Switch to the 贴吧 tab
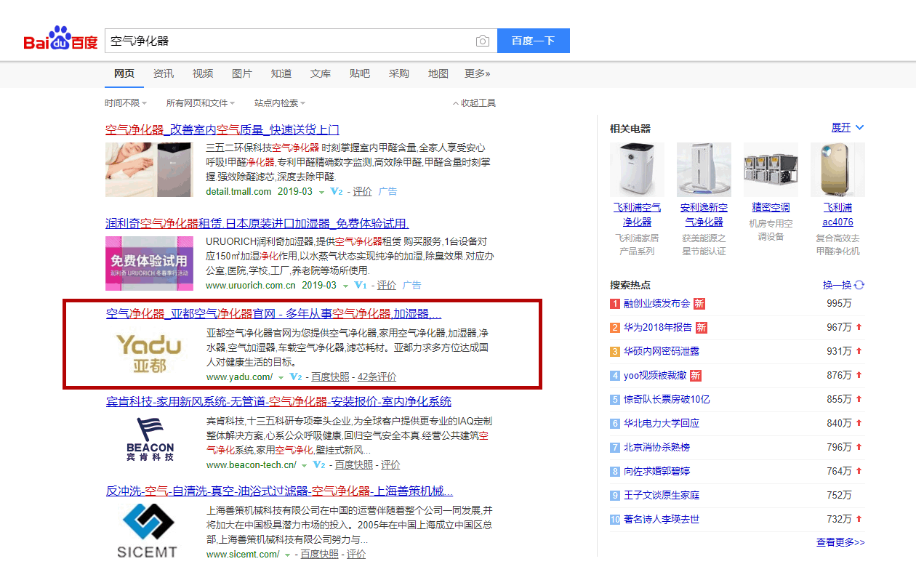This screenshot has height=588, width=916. pos(360,73)
